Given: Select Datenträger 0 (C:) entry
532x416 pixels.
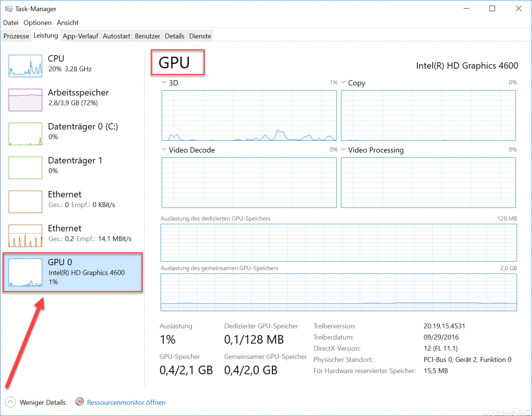Looking at the screenshot, I should (72, 134).
